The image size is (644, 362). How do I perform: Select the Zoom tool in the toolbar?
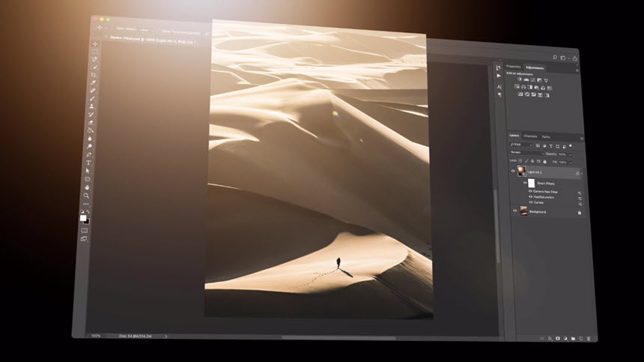(x=87, y=195)
